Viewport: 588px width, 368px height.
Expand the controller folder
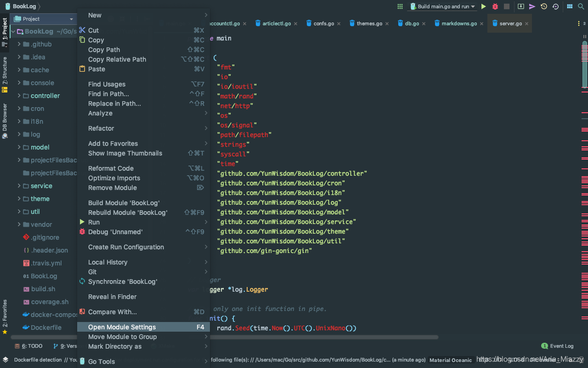[19, 96]
